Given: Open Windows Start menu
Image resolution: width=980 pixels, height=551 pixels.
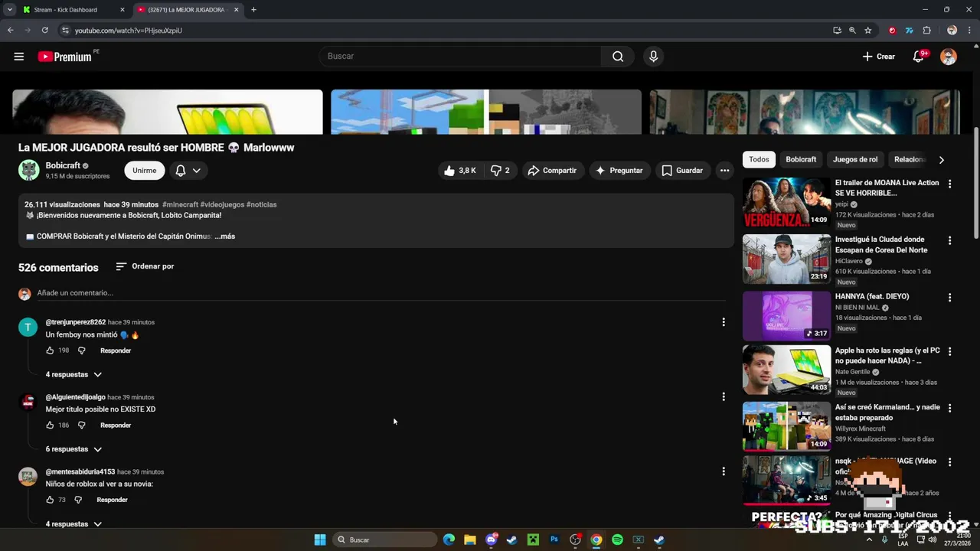Looking at the screenshot, I should point(320,540).
